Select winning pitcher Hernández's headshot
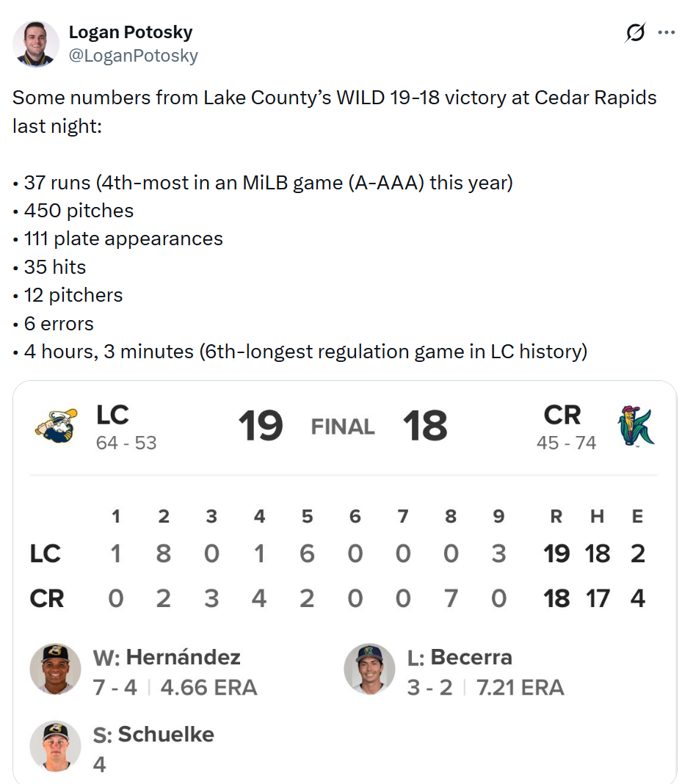The width and height of the screenshot is (682, 784). click(x=55, y=669)
